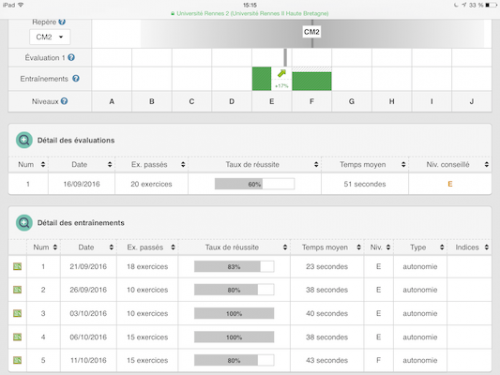
Task: Click '23 secondes' cell
Action: point(327,266)
